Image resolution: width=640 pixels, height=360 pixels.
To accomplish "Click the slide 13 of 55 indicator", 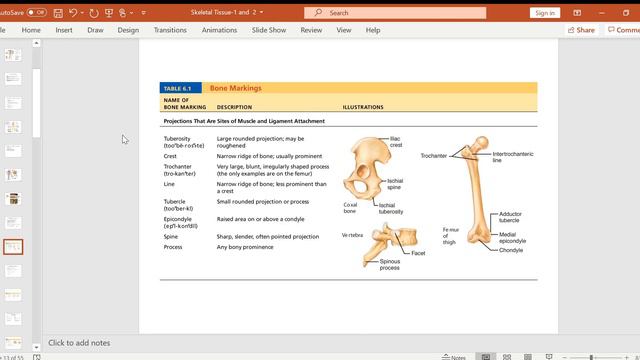I will [x=12, y=358].
